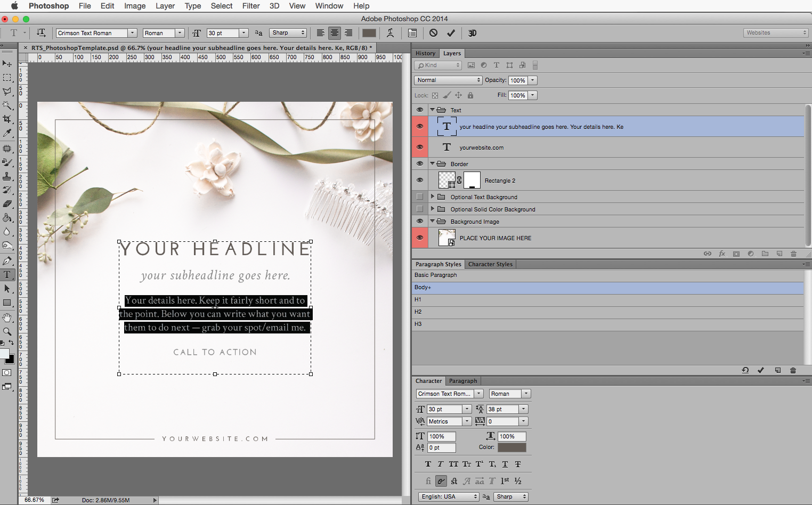Add a layer mask from the Layers panel
The width and height of the screenshot is (812, 505).
point(736,254)
